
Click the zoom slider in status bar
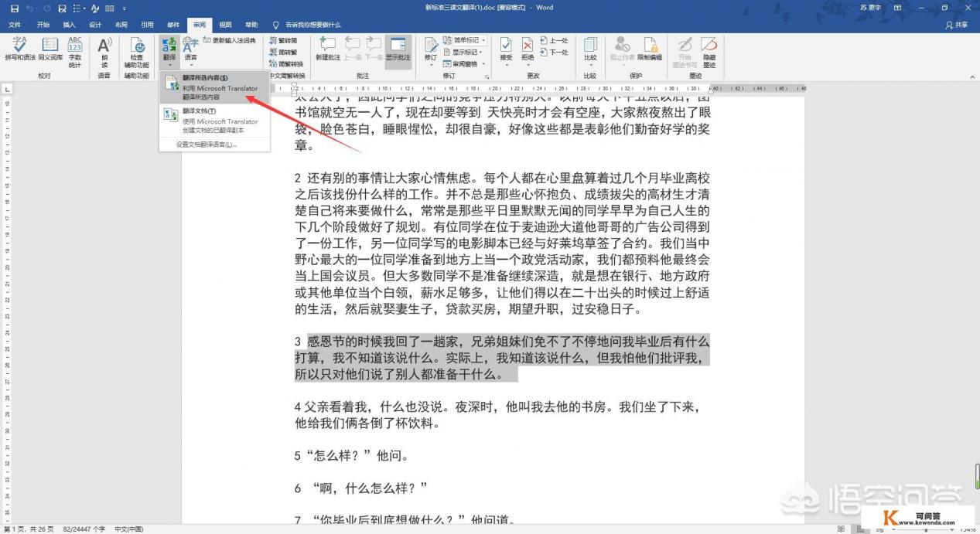[924, 529]
